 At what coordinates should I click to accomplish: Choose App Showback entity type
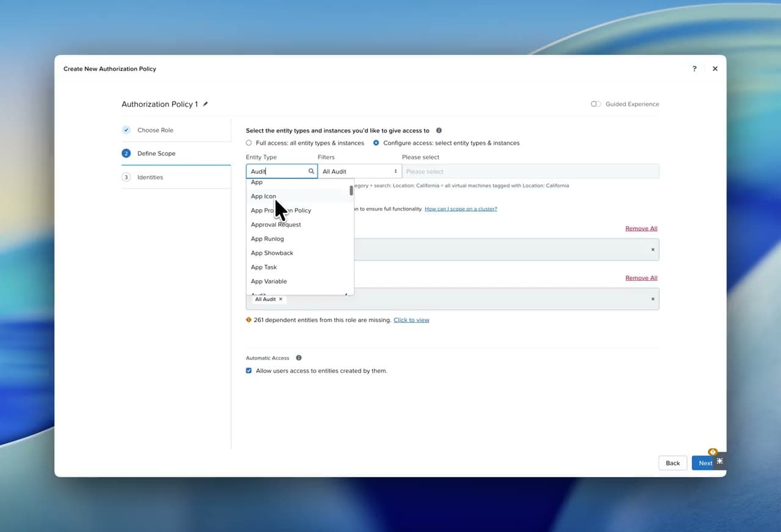click(x=300, y=253)
